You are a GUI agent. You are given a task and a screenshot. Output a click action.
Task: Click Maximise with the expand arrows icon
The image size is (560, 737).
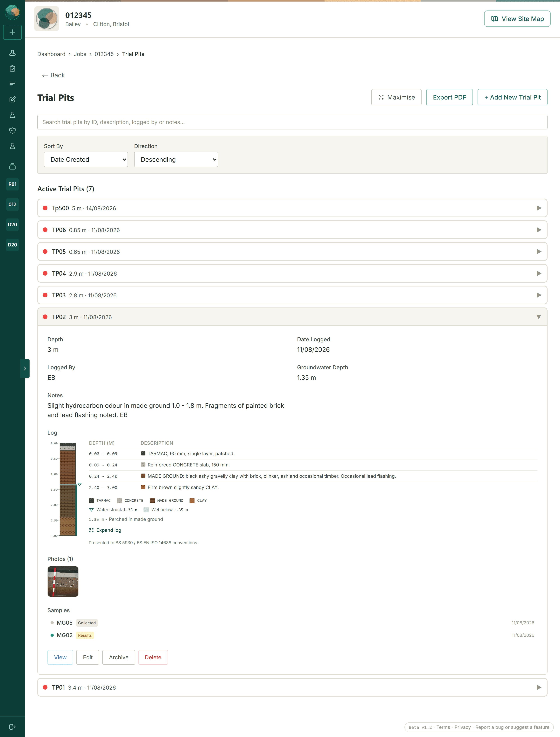coord(396,97)
